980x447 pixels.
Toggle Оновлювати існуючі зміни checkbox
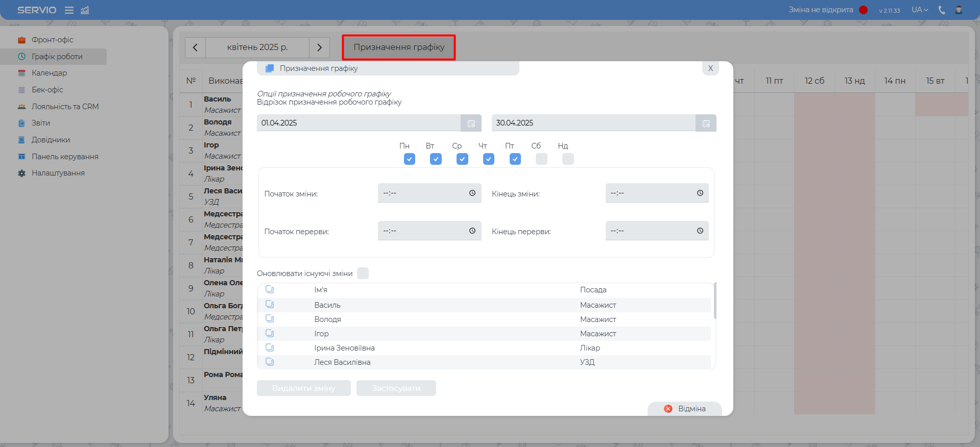pyautogui.click(x=363, y=274)
